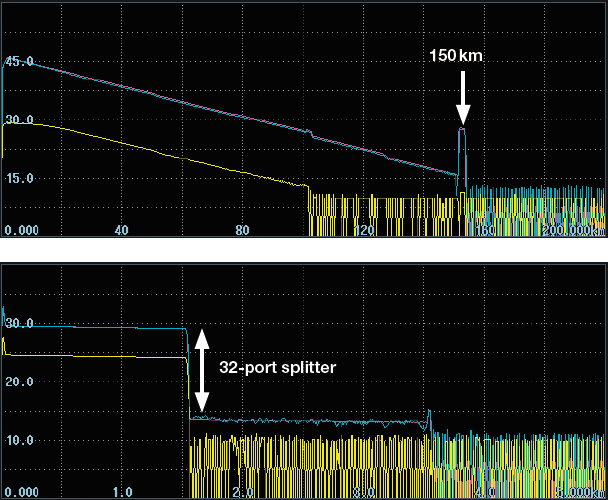Select the 40 tick on top x-axis
This screenshot has width=608, height=500.
click(x=121, y=230)
